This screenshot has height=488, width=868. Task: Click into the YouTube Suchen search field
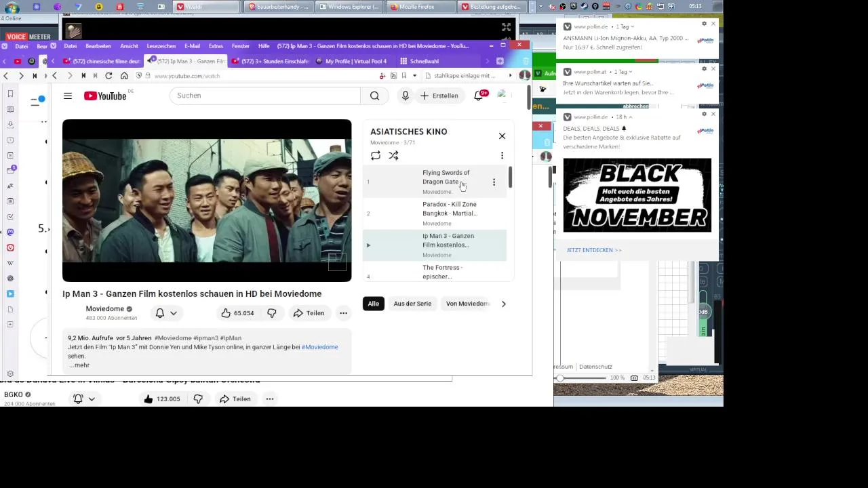tap(265, 96)
